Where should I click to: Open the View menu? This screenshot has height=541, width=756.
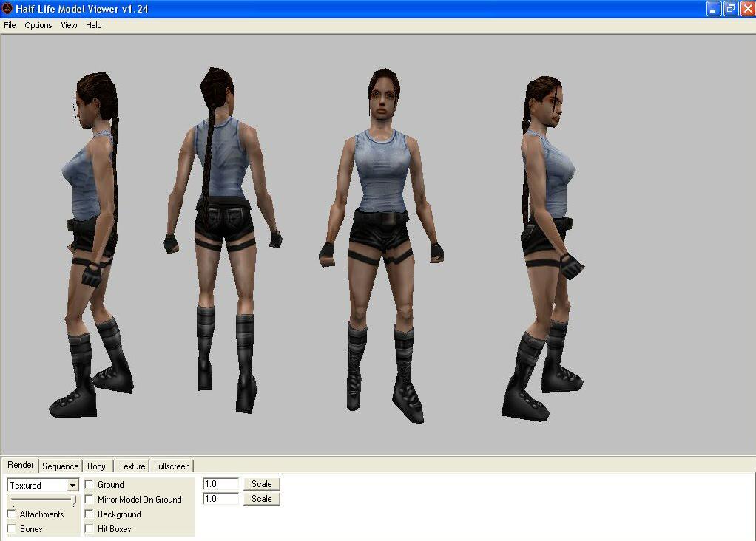[x=69, y=25]
